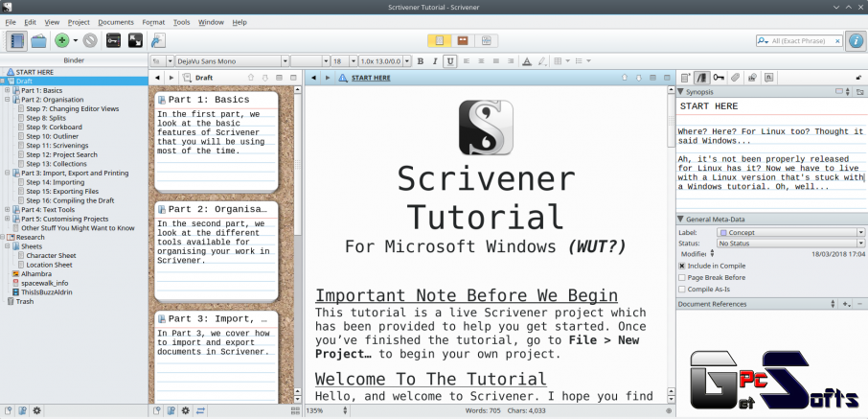
Task: Click the green Add item button
Action: coord(62,40)
